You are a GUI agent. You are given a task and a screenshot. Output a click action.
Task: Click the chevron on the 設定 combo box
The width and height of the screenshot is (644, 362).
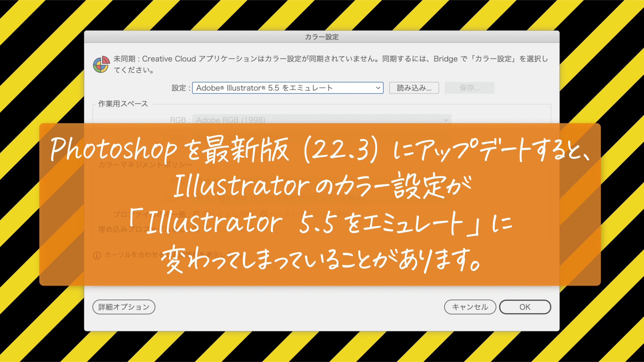379,88
